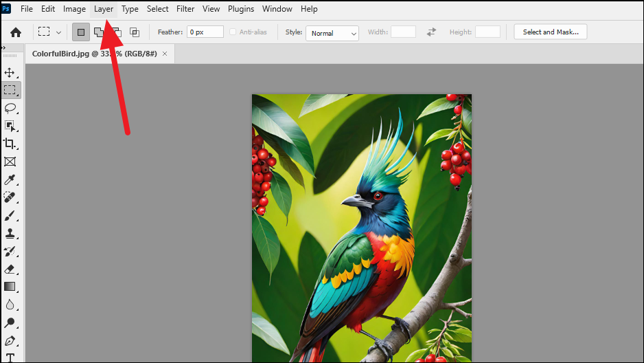Image resolution: width=644 pixels, height=363 pixels.
Task: Choose the Pen tool
Action: [10, 340]
